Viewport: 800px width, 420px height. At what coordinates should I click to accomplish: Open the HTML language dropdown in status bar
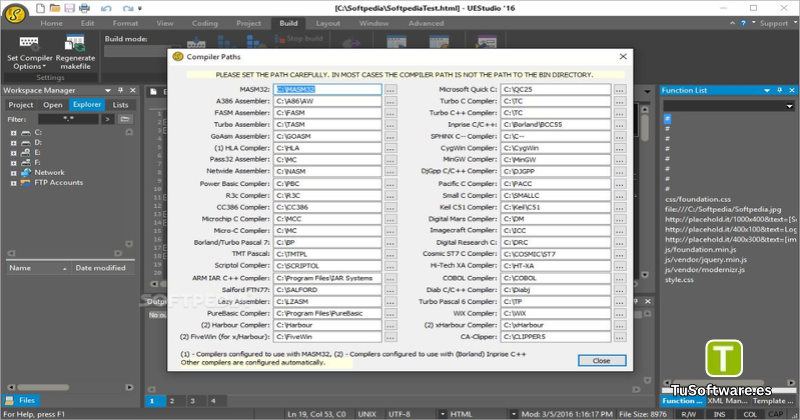click(x=513, y=414)
